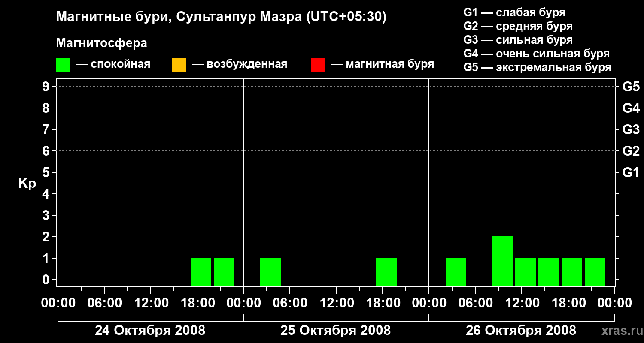Image resolution: width=644 pixels, height=343 pixels.
Task: Click the green 'спокойная' legend swatch
Action: (x=63, y=65)
